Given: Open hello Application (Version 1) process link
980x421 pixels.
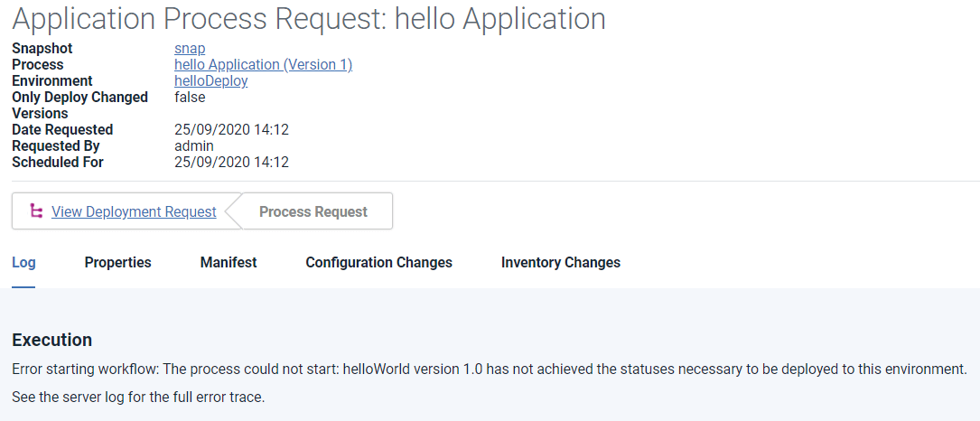Looking at the screenshot, I should pyautogui.click(x=263, y=65).
